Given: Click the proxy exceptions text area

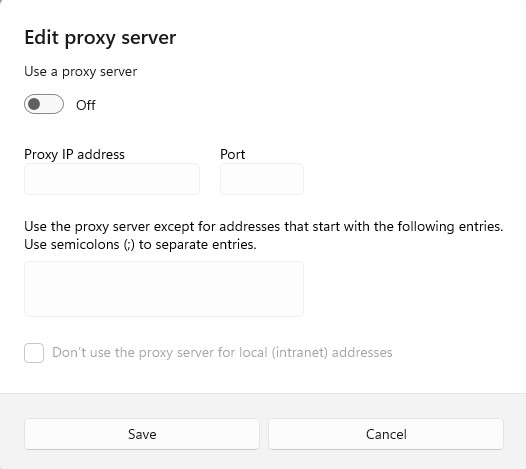Looking at the screenshot, I should (164, 289).
